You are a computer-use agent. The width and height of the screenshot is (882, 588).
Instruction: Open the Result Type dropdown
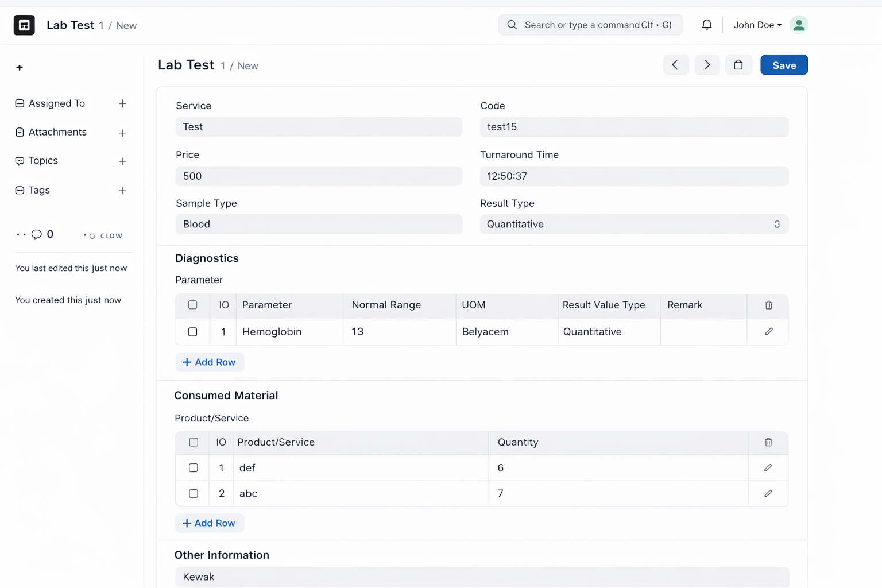(634, 224)
